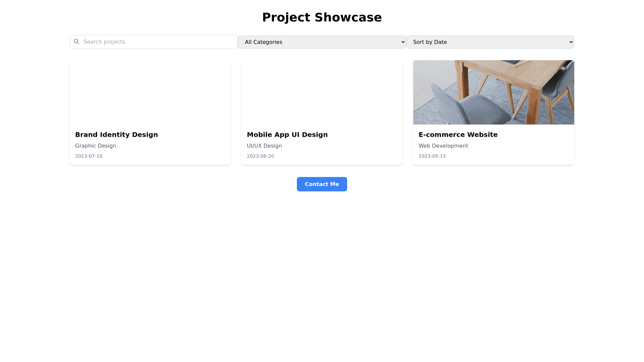Click the 2023-05-15 date text

(x=432, y=156)
